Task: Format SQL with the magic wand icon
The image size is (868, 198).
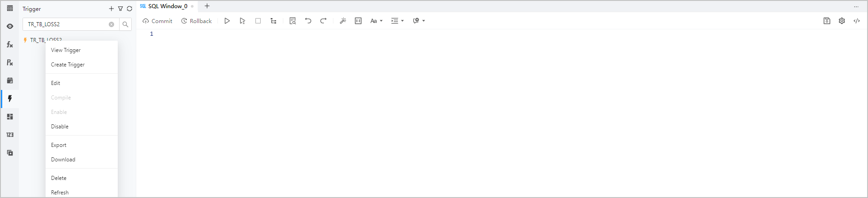Action: click(343, 21)
